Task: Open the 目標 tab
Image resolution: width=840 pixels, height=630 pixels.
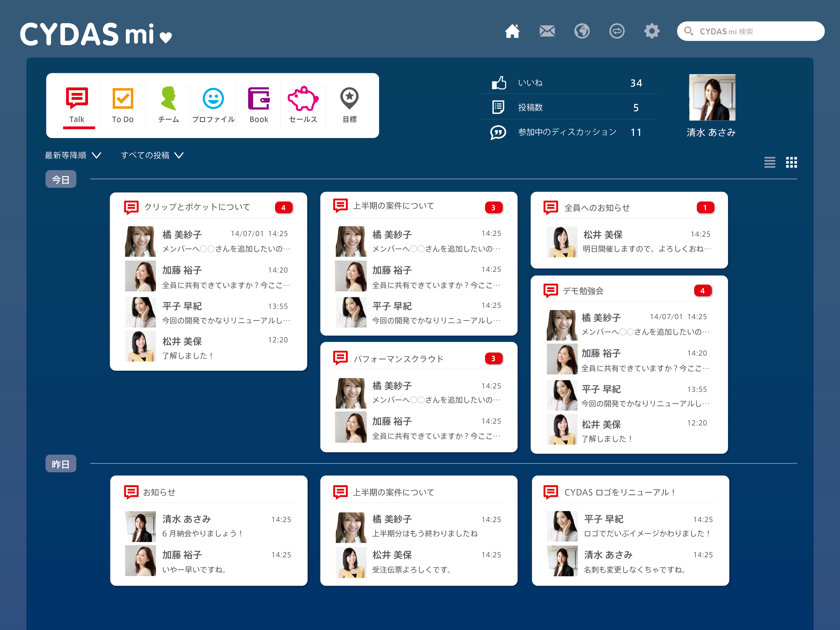Action: tap(349, 105)
